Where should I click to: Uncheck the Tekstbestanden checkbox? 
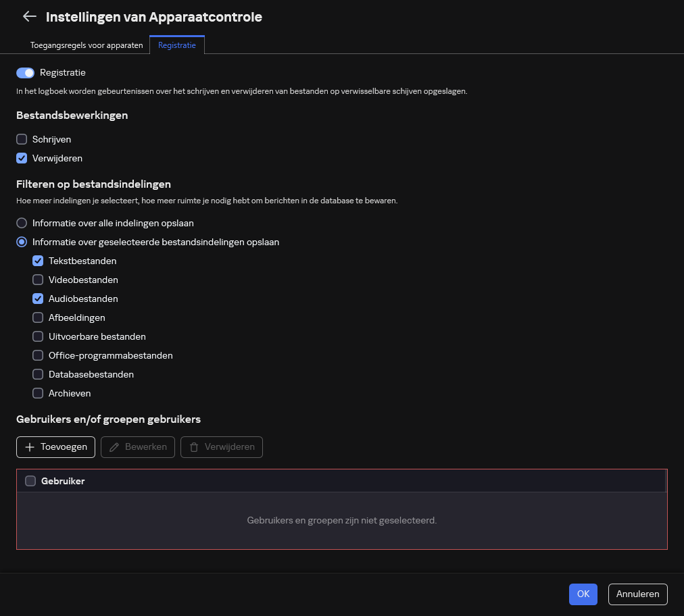click(38, 261)
